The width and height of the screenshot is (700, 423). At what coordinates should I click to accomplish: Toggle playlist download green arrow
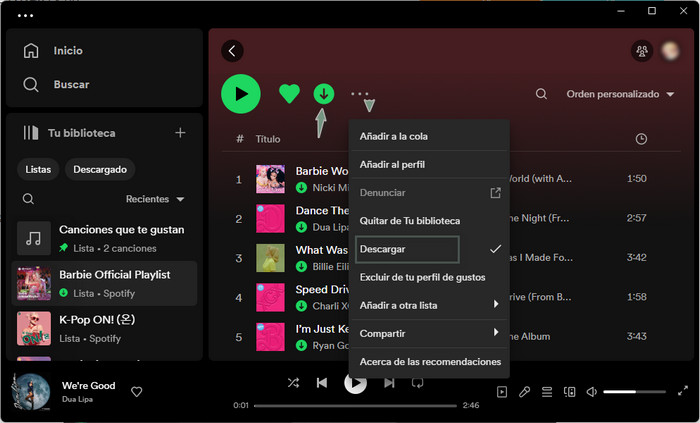pos(324,94)
